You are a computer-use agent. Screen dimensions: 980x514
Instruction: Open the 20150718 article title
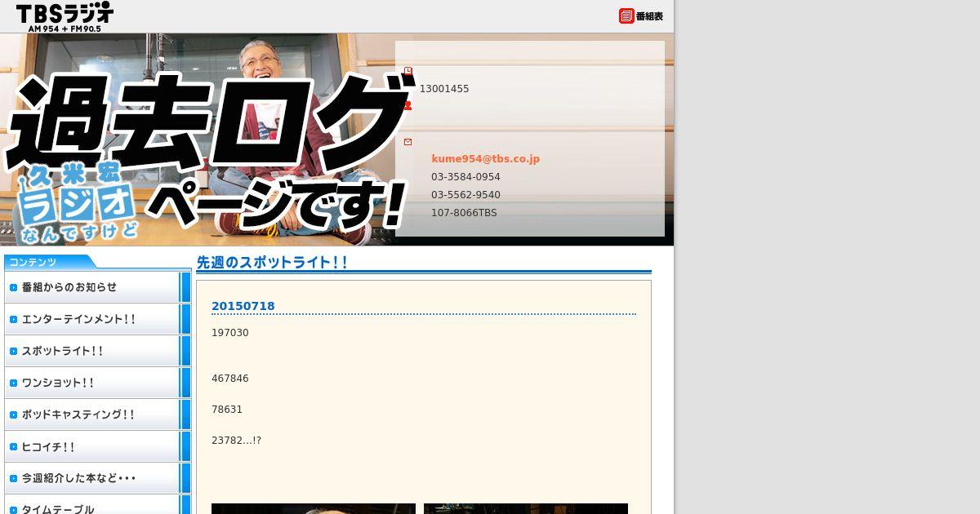coord(243,306)
